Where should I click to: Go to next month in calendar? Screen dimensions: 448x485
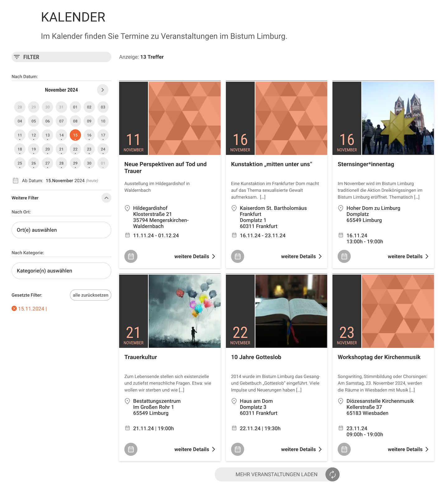tap(102, 90)
